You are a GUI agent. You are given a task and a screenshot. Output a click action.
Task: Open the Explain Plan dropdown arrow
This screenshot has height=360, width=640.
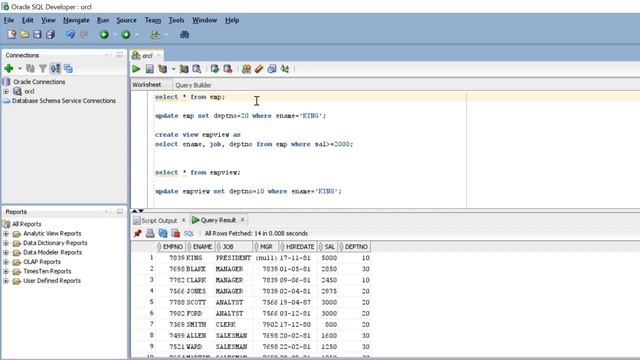[x=173, y=69]
